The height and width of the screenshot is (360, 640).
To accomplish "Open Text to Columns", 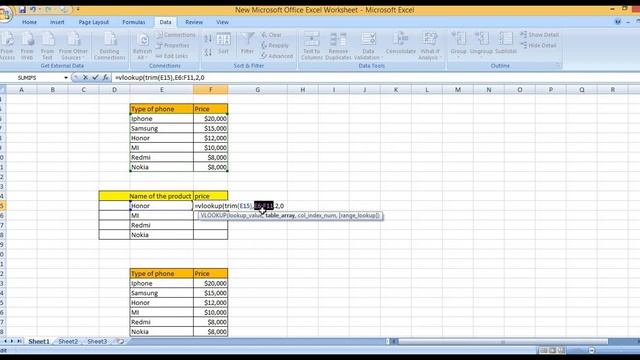I will [311, 46].
